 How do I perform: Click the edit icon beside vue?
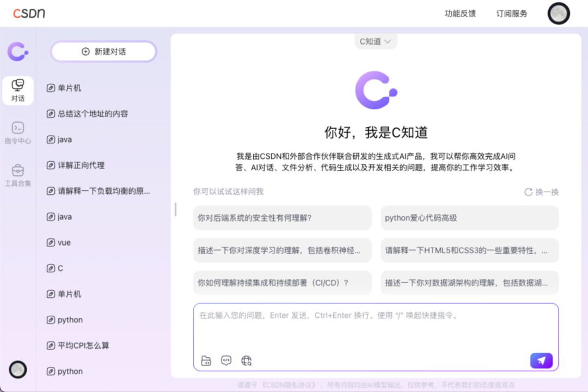pyautogui.click(x=51, y=242)
